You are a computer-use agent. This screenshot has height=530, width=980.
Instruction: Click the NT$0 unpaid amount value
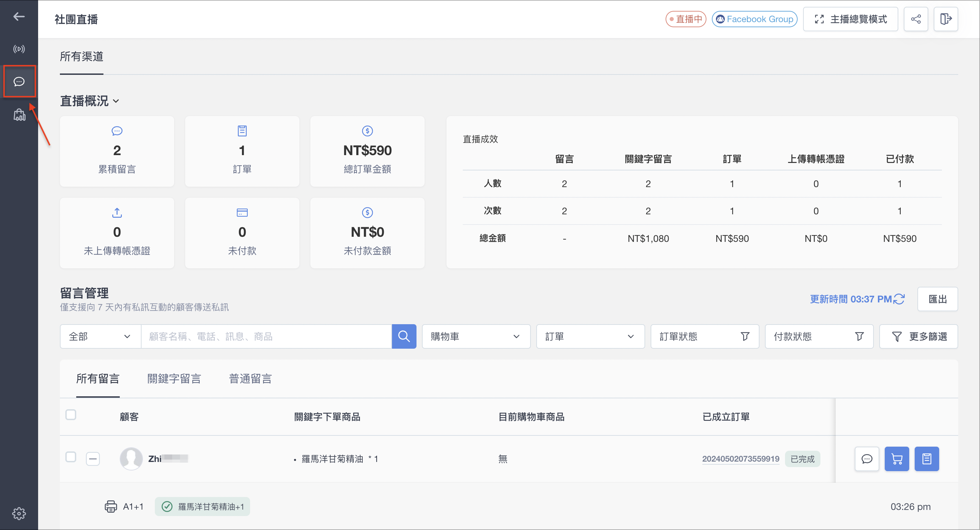367,232
